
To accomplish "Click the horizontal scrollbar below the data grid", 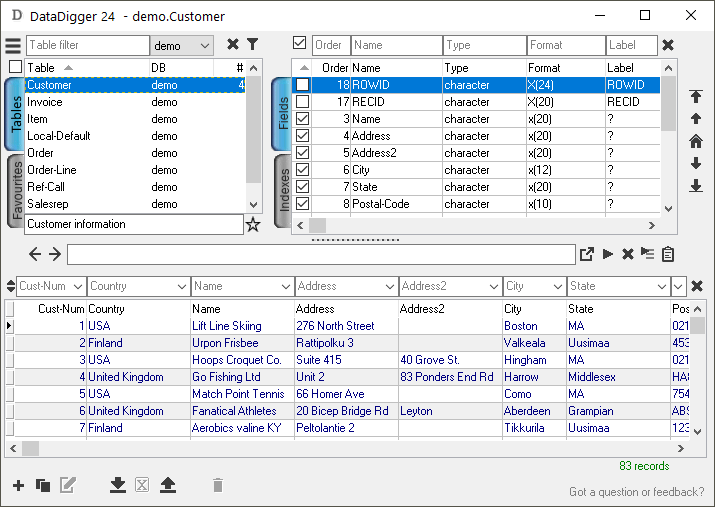I will [x=350, y=448].
